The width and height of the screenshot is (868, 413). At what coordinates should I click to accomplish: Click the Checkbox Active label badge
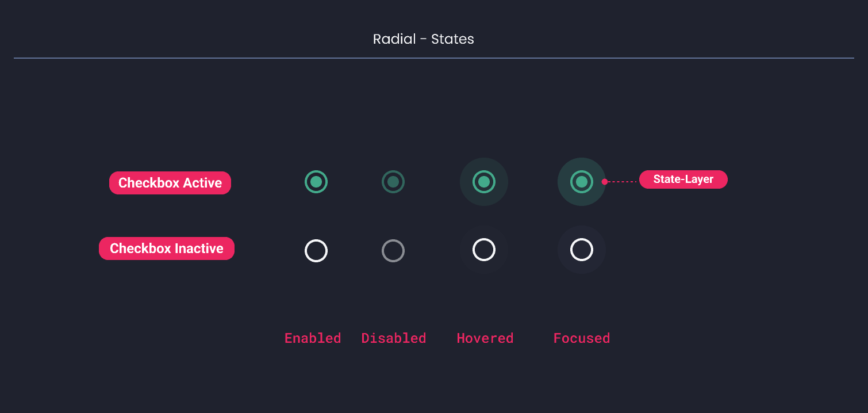(170, 182)
